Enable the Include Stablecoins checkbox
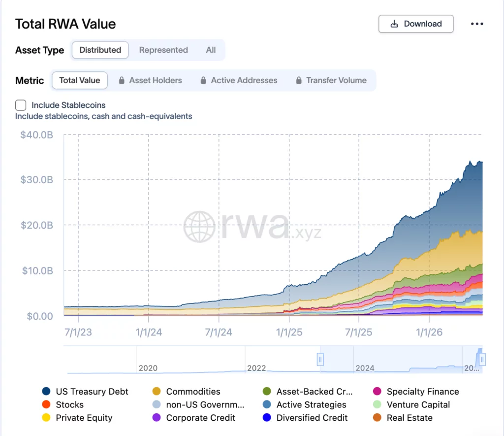The height and width of the screenshot is (436, 504). (x=21, y=105)
